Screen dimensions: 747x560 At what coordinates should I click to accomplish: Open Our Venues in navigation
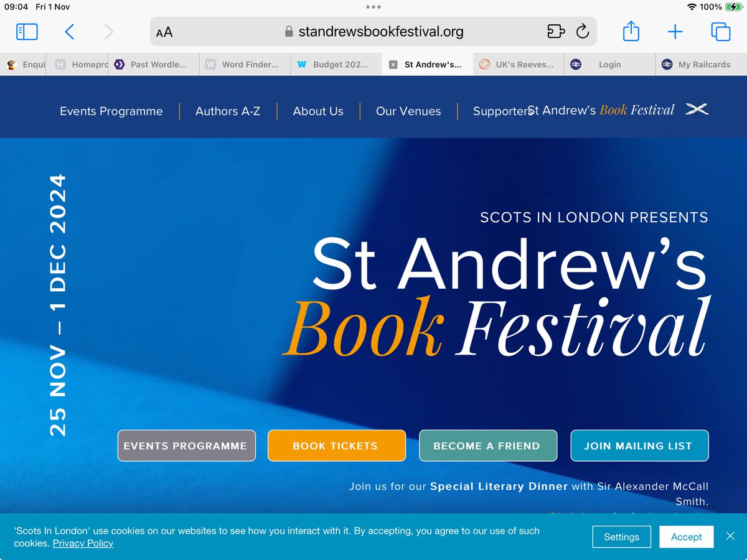[408, 111]
